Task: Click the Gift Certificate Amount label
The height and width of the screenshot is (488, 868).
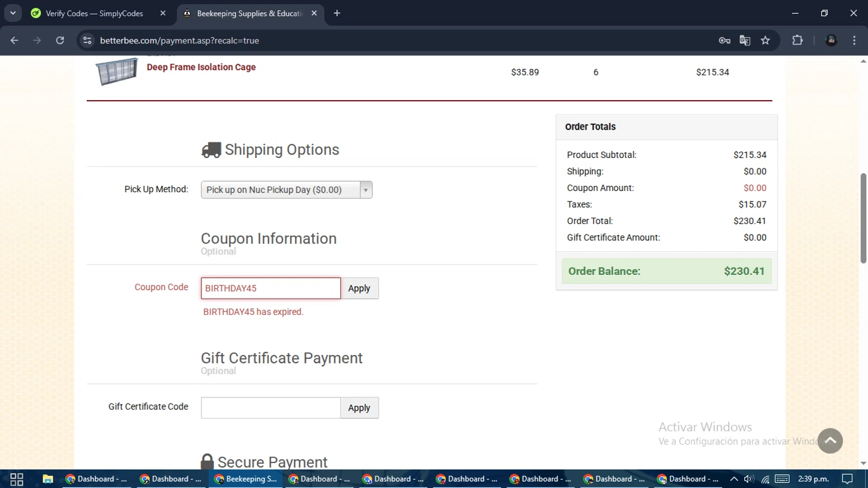Action: pos(613,238)
